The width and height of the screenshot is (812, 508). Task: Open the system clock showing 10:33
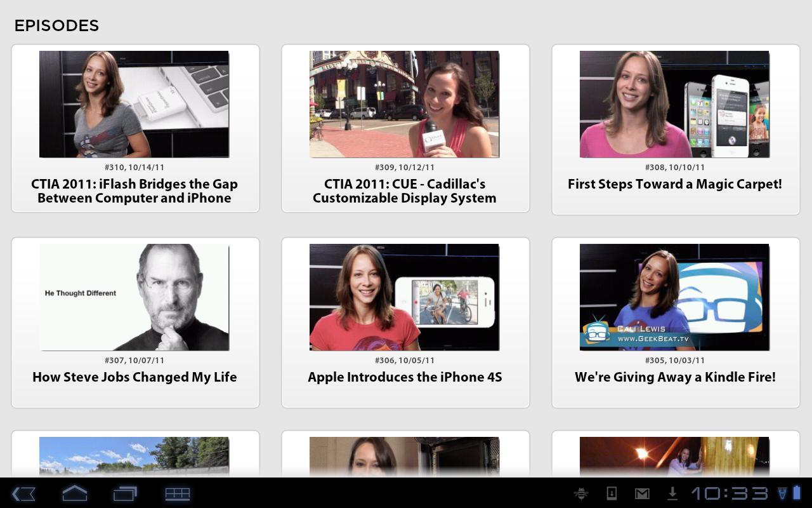tap(729, 493)
